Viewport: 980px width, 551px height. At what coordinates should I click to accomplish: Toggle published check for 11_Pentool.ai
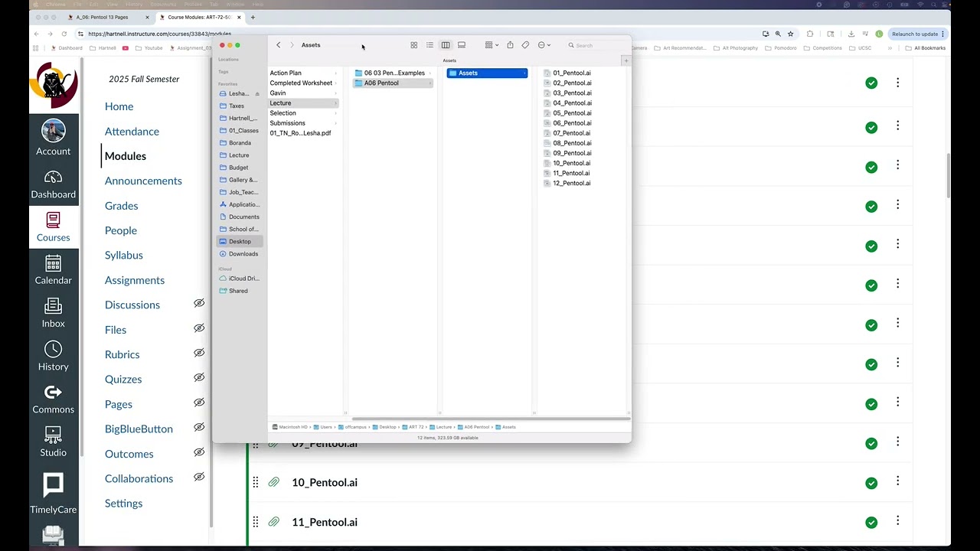(x=871, y=523)
